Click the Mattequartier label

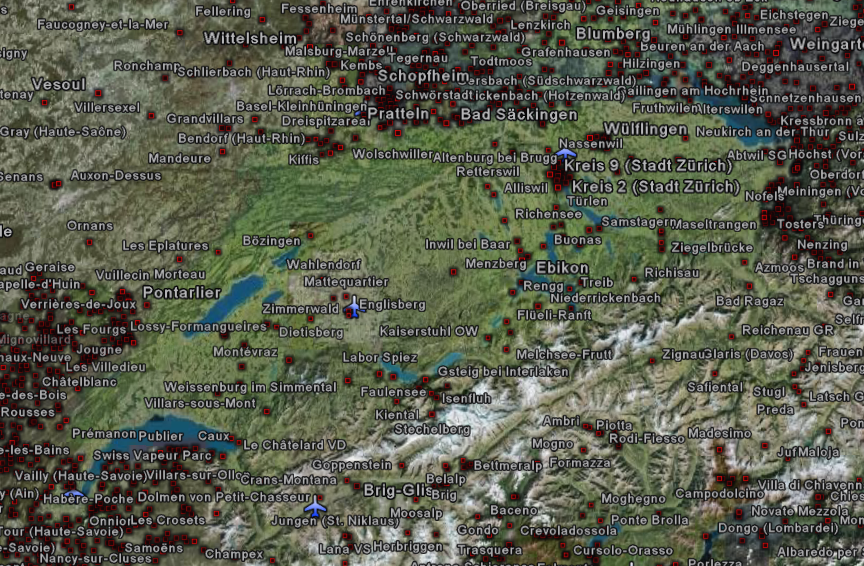[346, 282]
